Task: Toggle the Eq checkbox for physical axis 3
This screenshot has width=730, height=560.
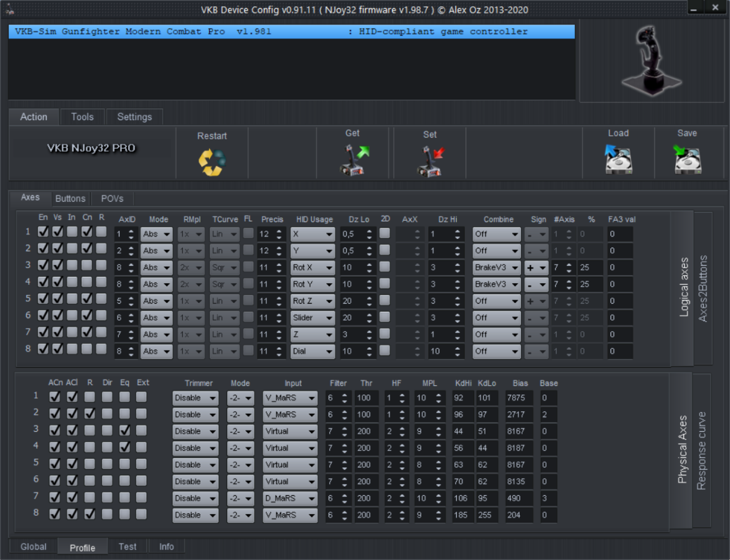Action: [124, 430]
